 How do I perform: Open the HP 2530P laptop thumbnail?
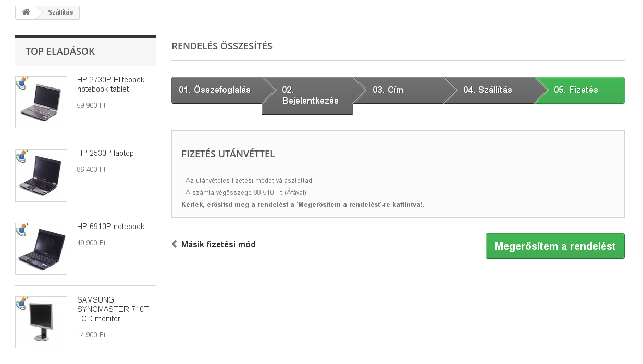(x=41, y=175)
